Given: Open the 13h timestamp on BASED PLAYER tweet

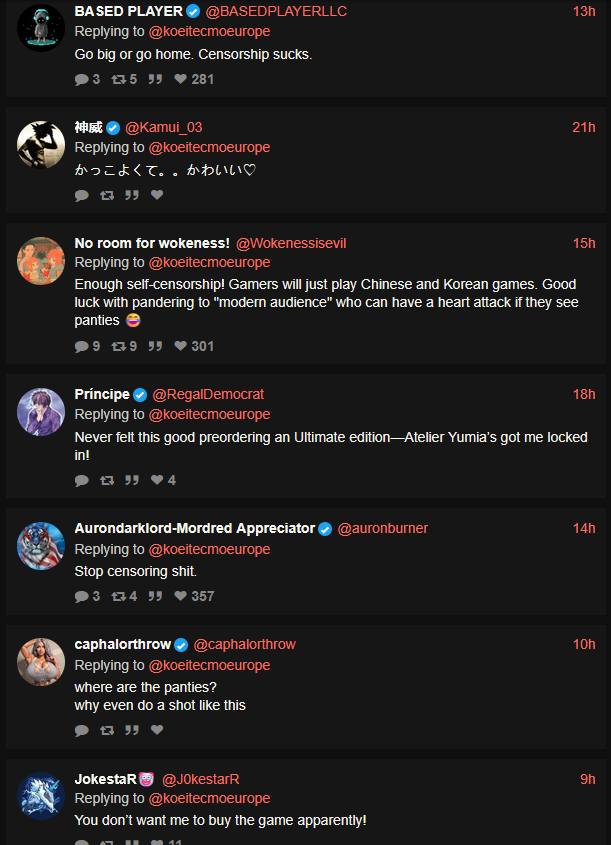Looking at the screenshot, I should pyautogui.click(x=584, y=11).
